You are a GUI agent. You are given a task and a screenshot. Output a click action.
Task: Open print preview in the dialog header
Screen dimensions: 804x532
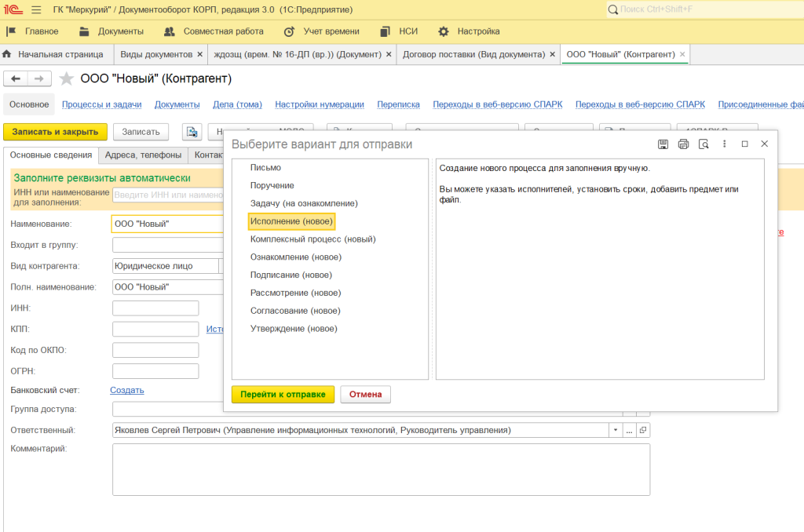coord(703,144)
